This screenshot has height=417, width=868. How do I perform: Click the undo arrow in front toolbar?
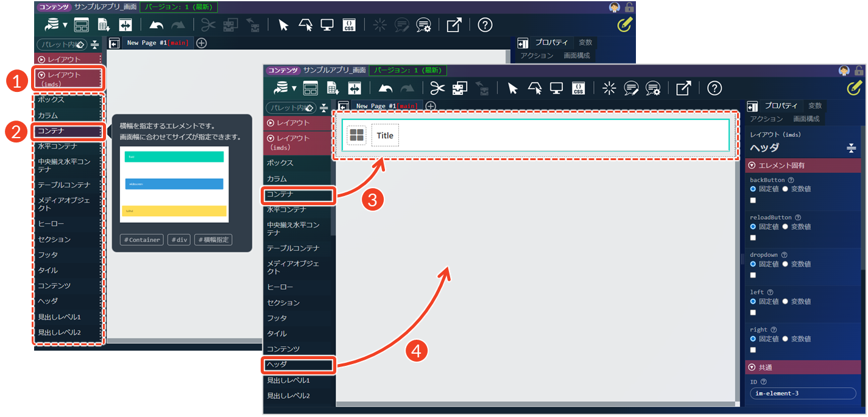pos(386,88)
